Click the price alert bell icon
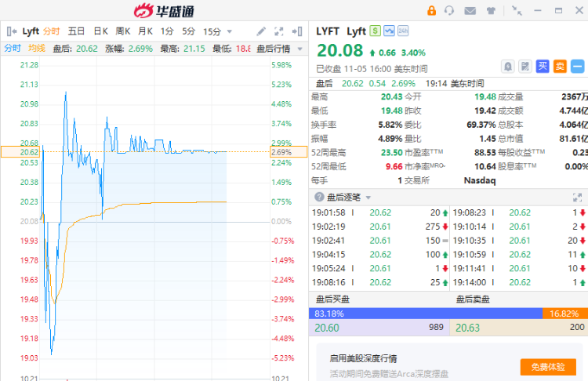Screen dimensions: 588x381 point(507,67)
